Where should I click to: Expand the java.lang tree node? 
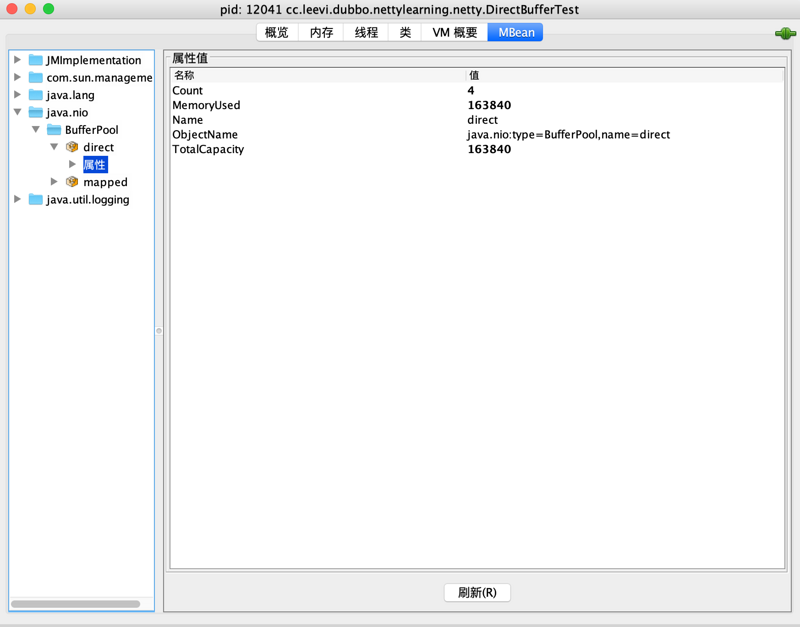tap(17, 94)
